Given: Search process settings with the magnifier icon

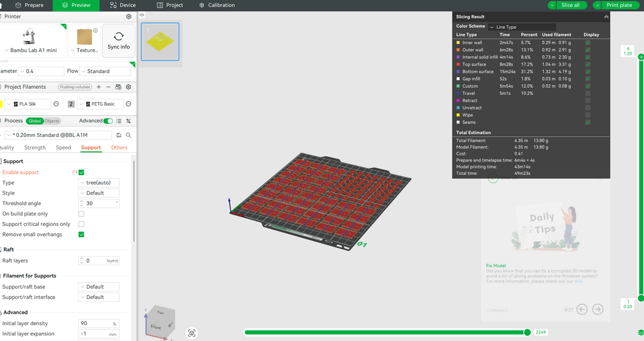Looking at the screenshot, I should tap(128, 135).
